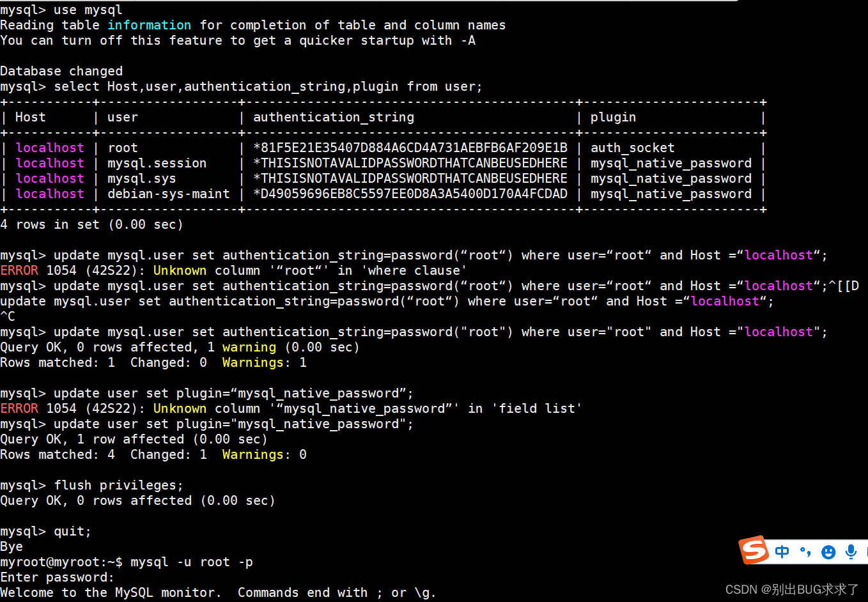Toggle Chinese/English mode via the 中 icon
Viewport: 868px width, 602px height.
click(x=782, y=552)
